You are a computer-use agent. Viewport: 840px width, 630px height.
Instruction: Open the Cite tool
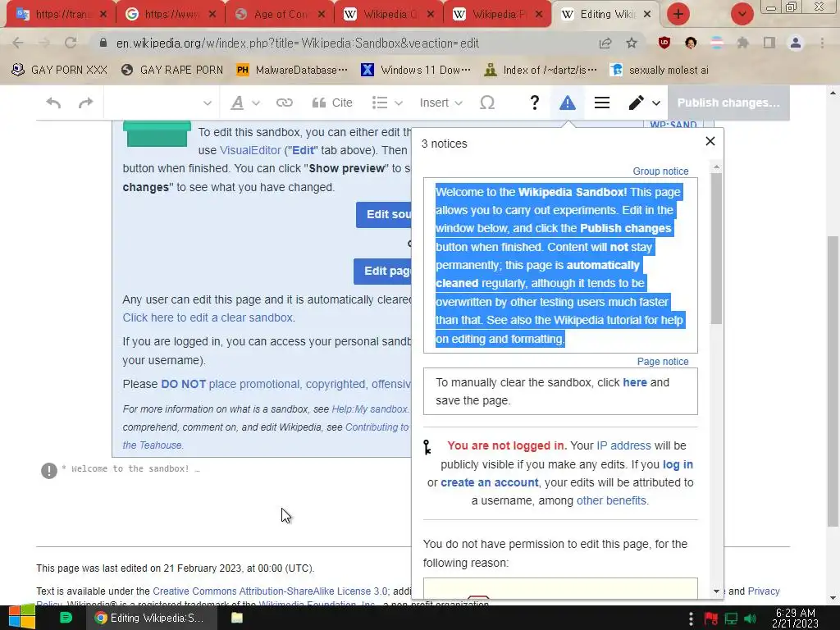(x=332, y=103)
